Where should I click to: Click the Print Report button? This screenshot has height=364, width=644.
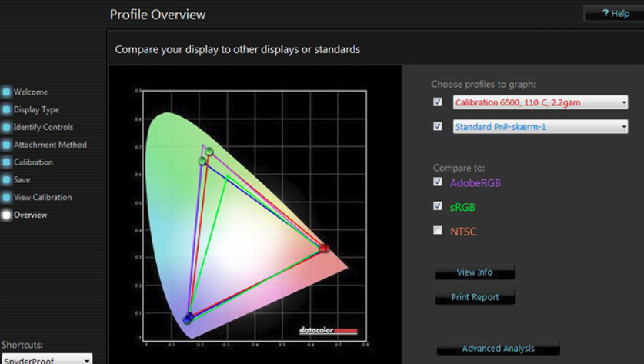coord(475,298)
